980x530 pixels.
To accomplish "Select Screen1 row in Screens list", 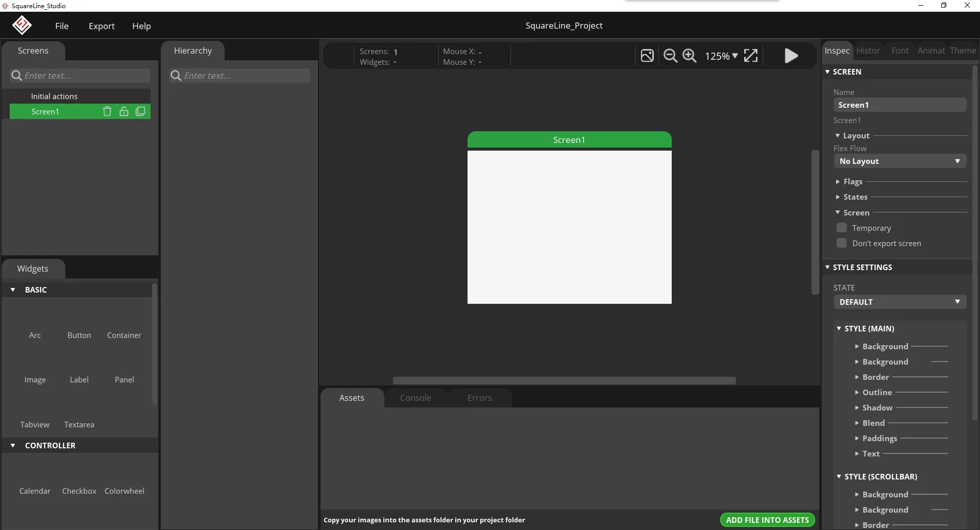I will (80, 111).
